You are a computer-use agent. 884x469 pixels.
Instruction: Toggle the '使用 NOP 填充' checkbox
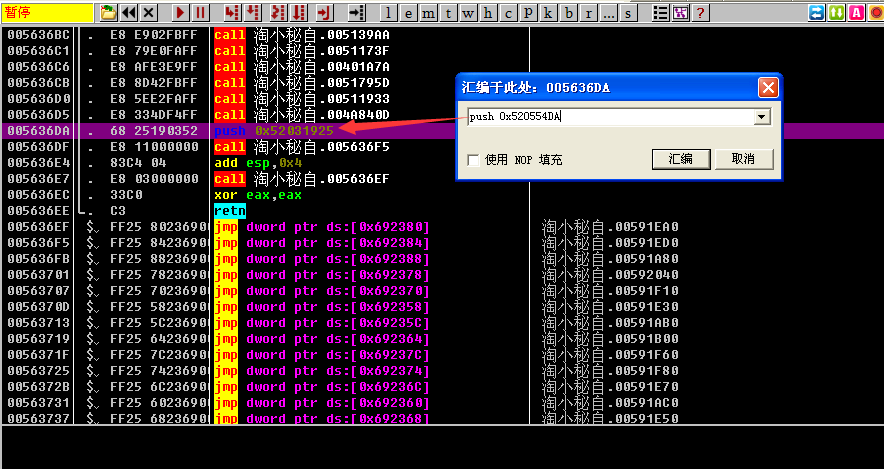pos(474,160)
